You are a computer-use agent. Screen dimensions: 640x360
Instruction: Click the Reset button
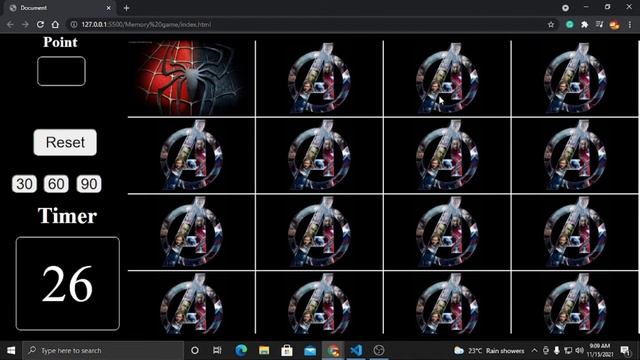pos(65,142)
